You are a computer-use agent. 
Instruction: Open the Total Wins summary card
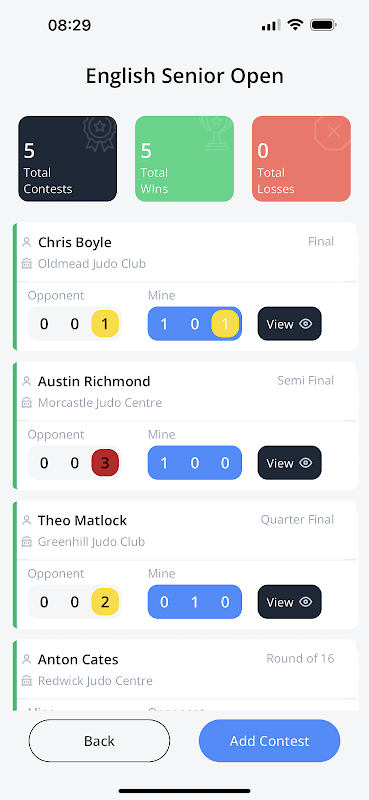tap(185, 159)
